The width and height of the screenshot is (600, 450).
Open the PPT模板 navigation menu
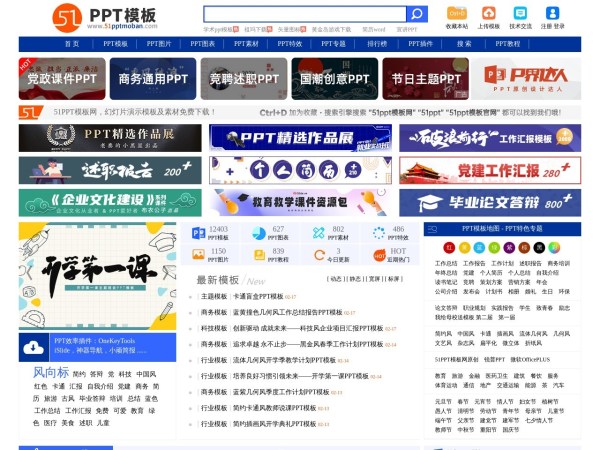[115, 44]
